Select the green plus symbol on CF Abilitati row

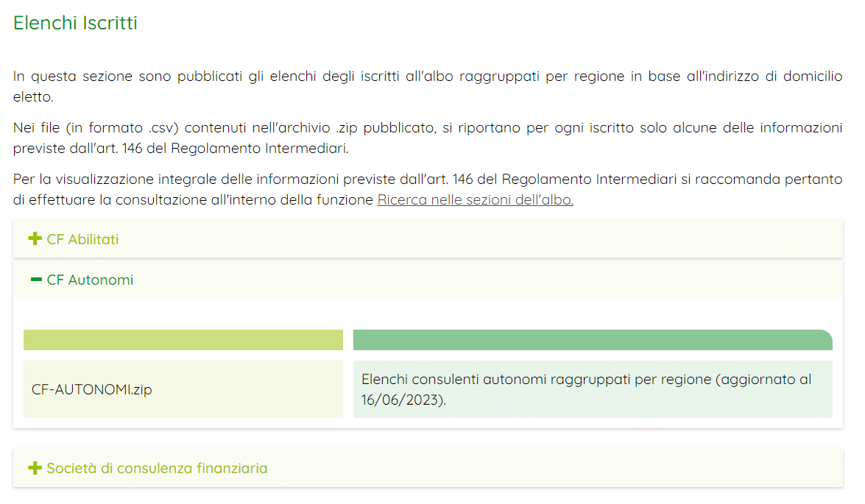tap(34, 238)
